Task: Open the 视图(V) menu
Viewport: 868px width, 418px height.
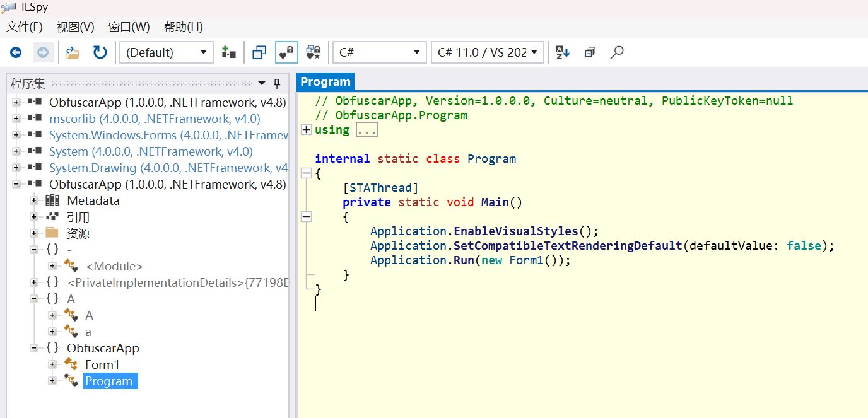Action: pyautogui.click(x=75, y=27)
